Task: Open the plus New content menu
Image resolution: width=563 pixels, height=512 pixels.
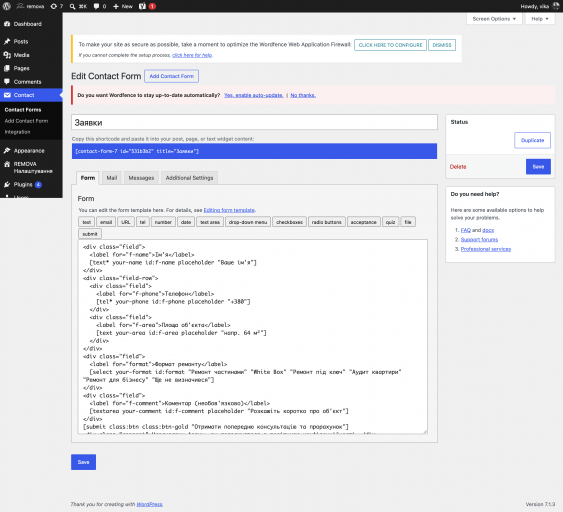Action: coord(123,6)
